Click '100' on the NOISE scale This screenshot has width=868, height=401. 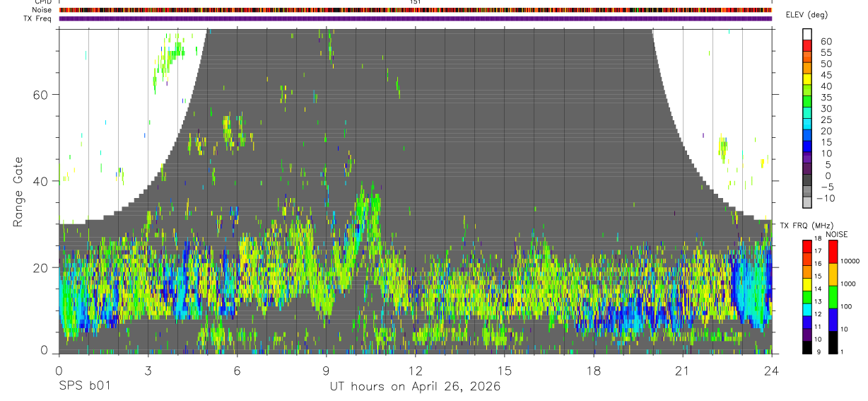845,306
